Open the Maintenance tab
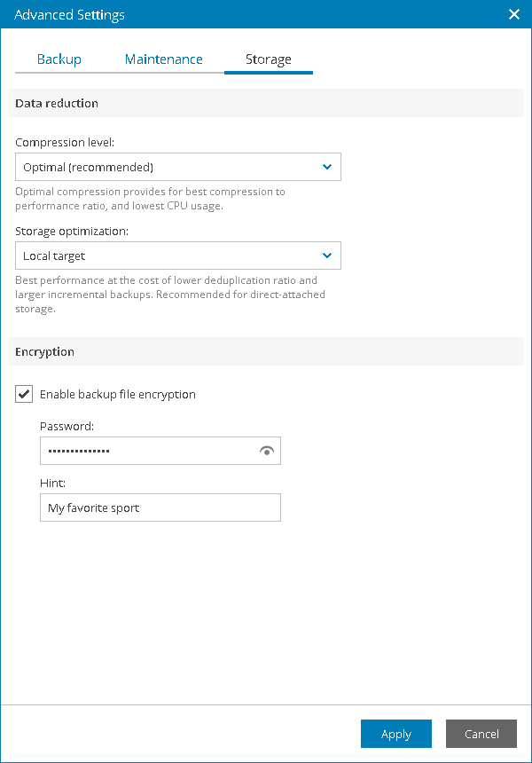This screenshot has height=763, width=532. [x=164, y=59]
